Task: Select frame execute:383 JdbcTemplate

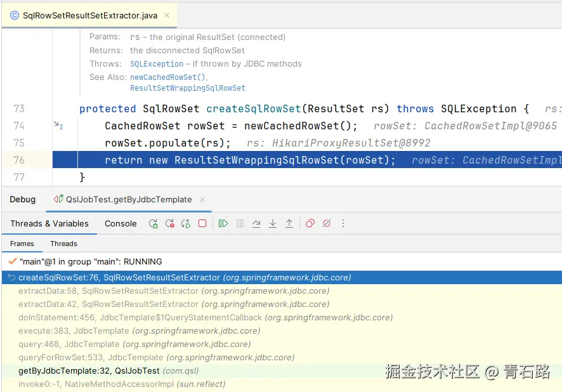Action: 282,330
